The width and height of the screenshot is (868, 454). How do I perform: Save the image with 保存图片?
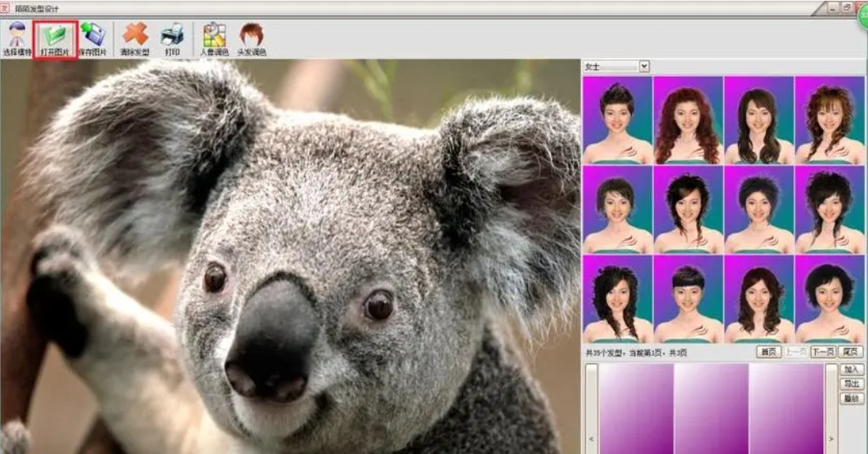(x=92, y=39)
